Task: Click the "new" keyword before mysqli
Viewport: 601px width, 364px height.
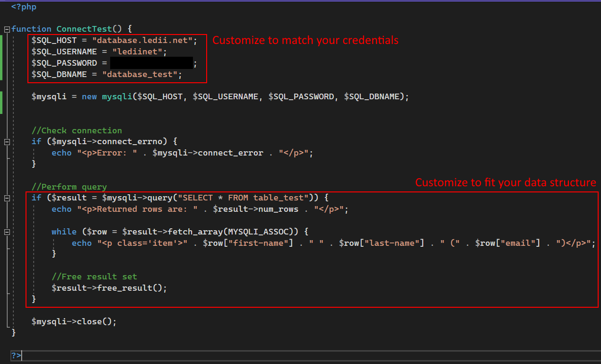Action: (89, 96)
